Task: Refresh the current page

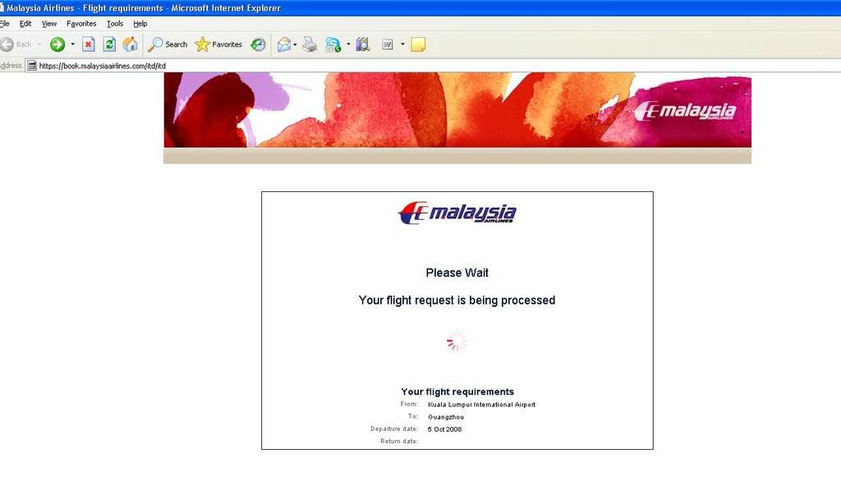Action: 109,44
